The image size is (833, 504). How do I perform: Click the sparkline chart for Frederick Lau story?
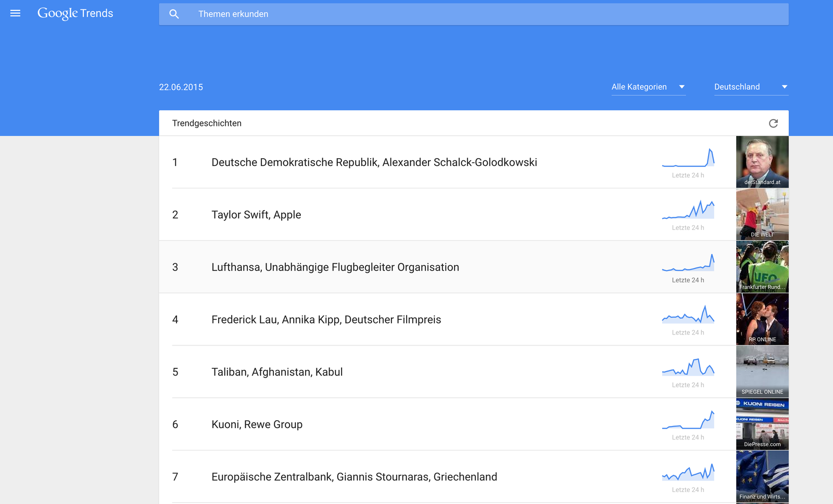[x=688, y=315]
